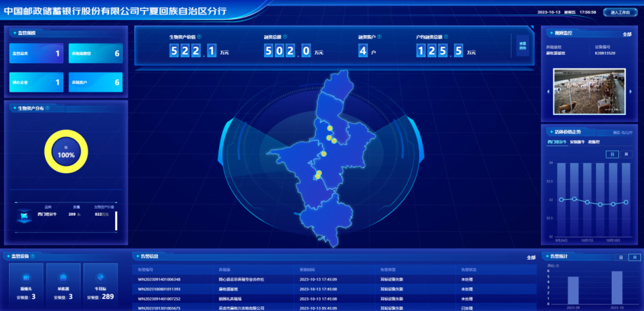Click the 2023-10 bar in 告警统计

[x=617, y=288]
